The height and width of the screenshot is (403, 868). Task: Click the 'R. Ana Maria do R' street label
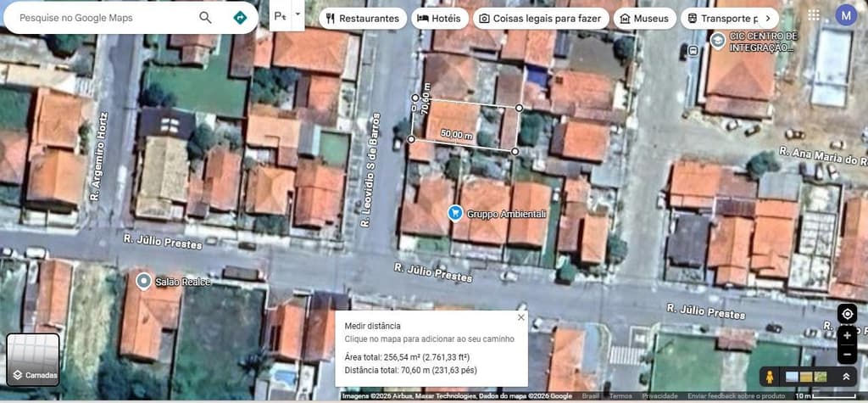(823, 156)
